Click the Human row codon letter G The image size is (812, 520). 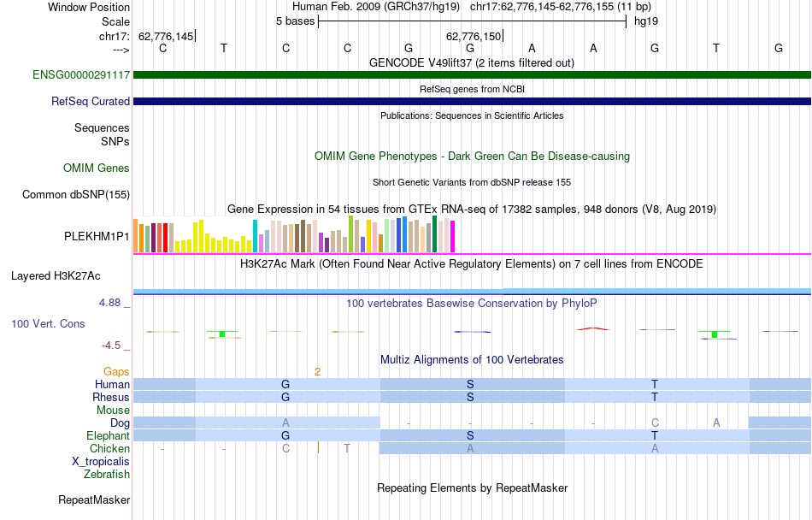tap(285, 384)
